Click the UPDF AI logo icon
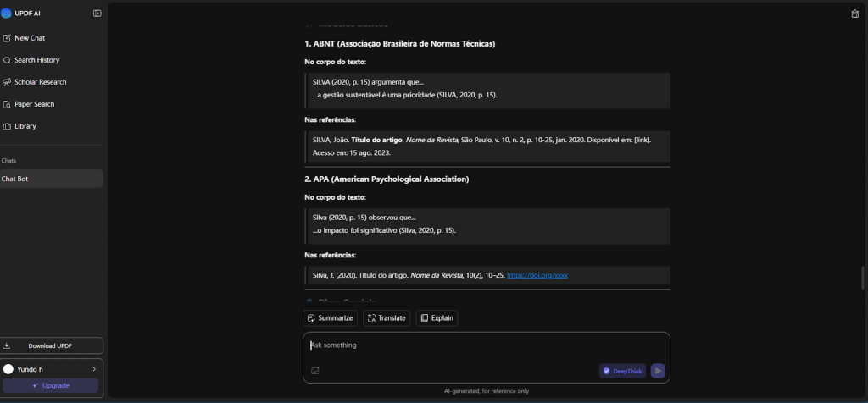 click(6, 14)
